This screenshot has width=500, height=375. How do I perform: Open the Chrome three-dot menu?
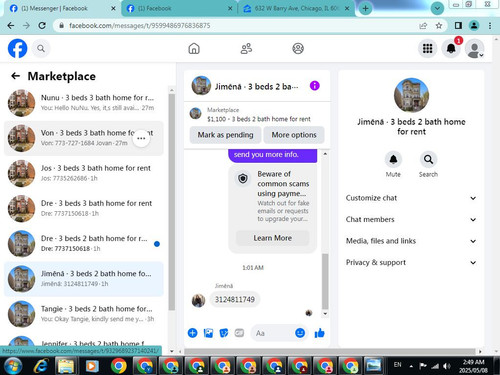click(x=490, y=26)
